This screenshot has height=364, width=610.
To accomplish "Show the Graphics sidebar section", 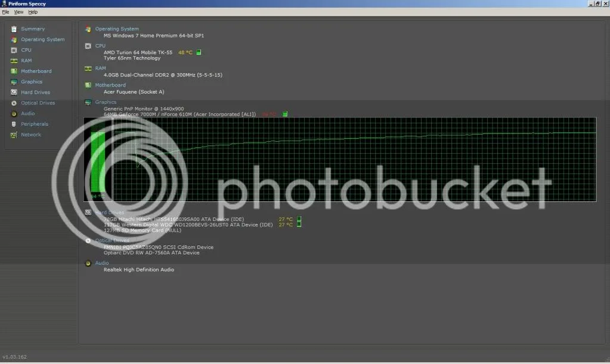I will (x=32, y=82).
